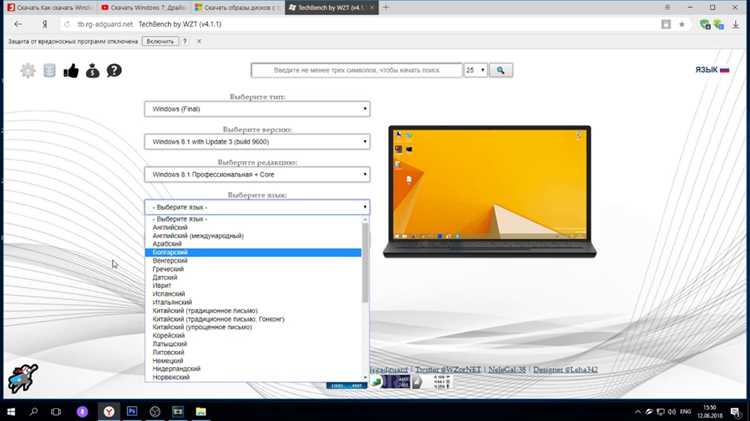Open the question mark help bubble icon
This screenshot has width=750, height=421.
[x=114, y=71]
